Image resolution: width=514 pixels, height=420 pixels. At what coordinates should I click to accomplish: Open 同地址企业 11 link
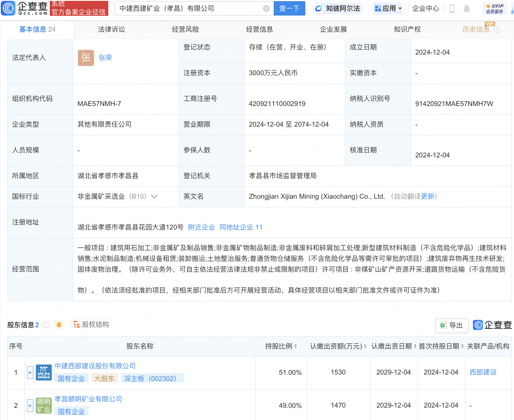tap(241, 227)
